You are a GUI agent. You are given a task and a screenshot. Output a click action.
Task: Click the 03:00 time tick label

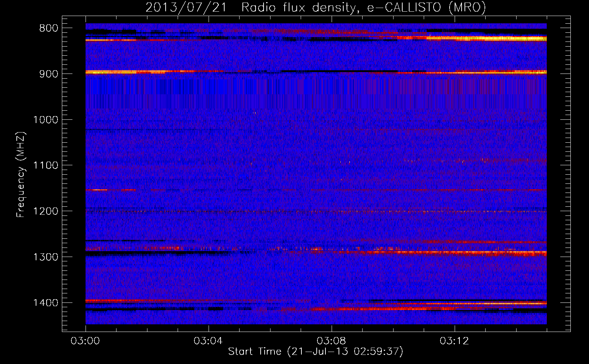pos(85,341)
